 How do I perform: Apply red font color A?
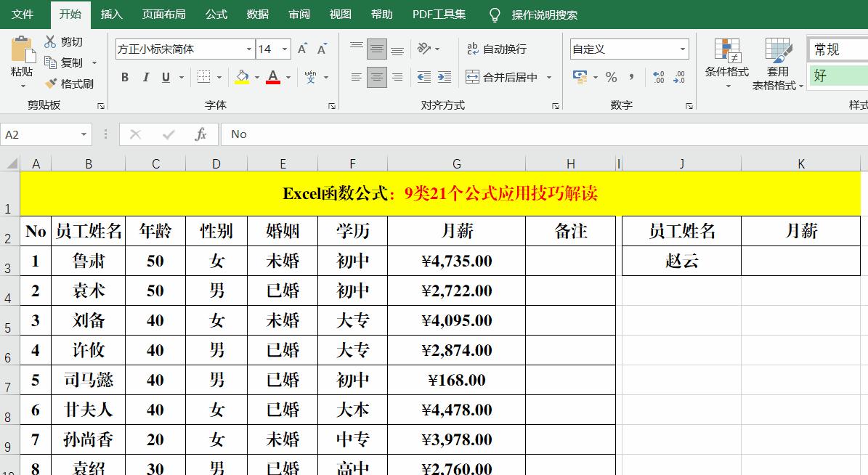point(273,77)
